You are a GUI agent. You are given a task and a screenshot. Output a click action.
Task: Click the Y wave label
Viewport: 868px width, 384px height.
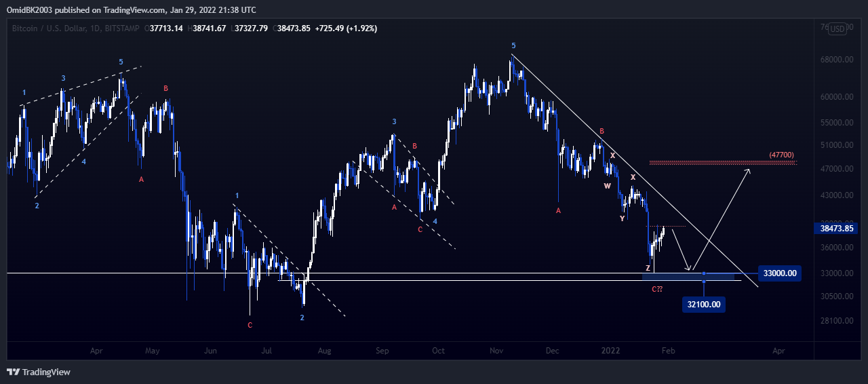click(622, 218)
